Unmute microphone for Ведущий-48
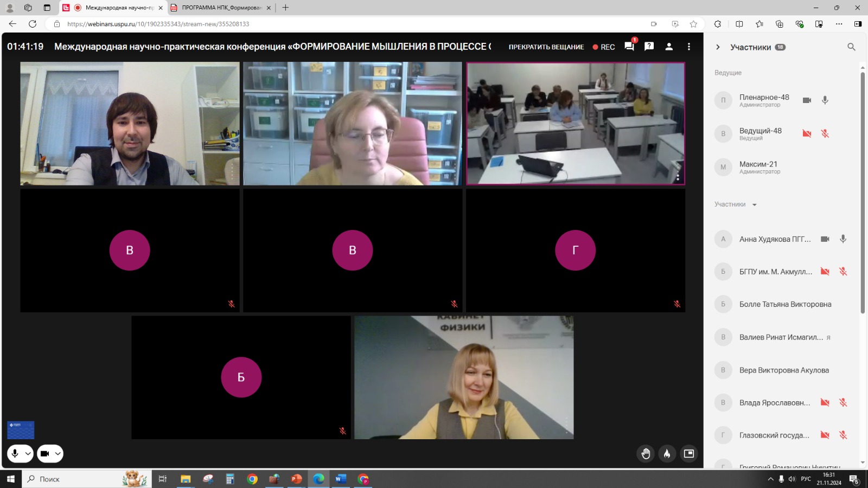 coord(825,133)
